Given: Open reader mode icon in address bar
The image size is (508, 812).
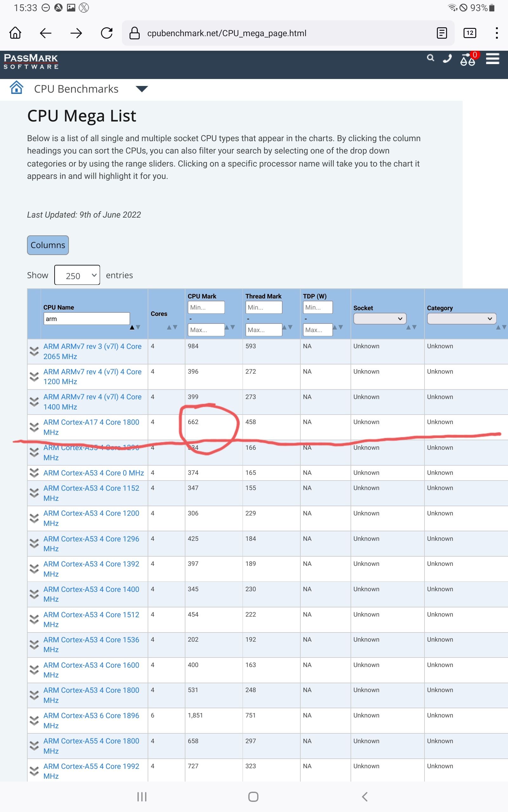Looking at the screenshot, I should (x=442, y=33).
